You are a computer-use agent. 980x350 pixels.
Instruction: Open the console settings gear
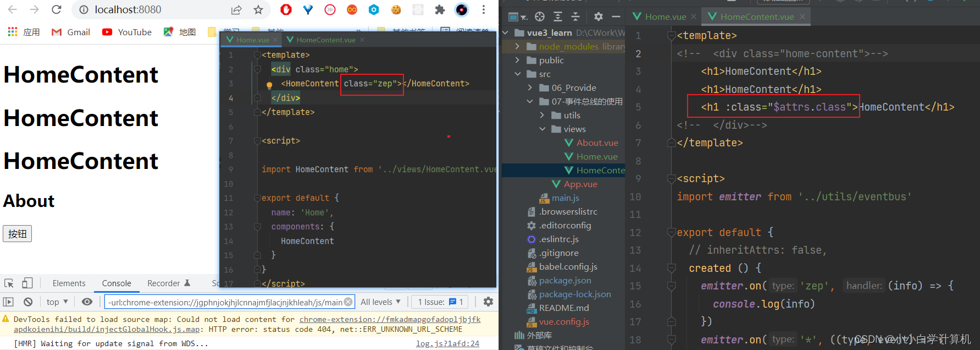tap(488, 302)
